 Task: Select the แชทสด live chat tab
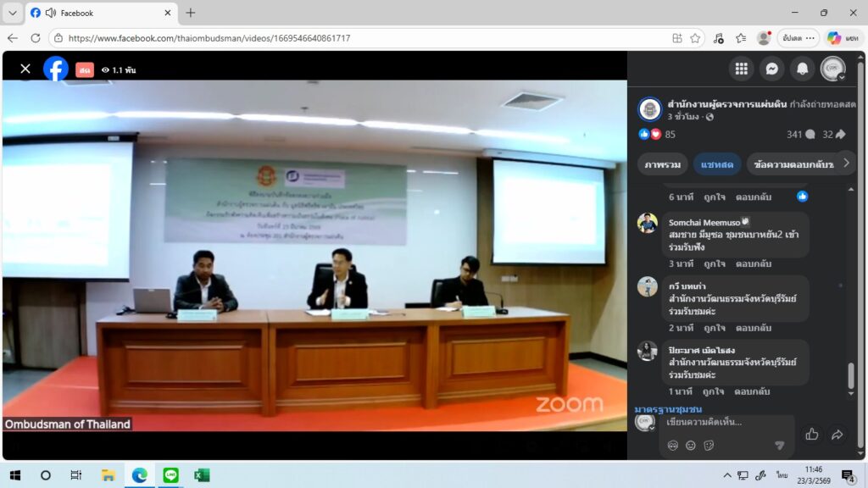[717, 164]
